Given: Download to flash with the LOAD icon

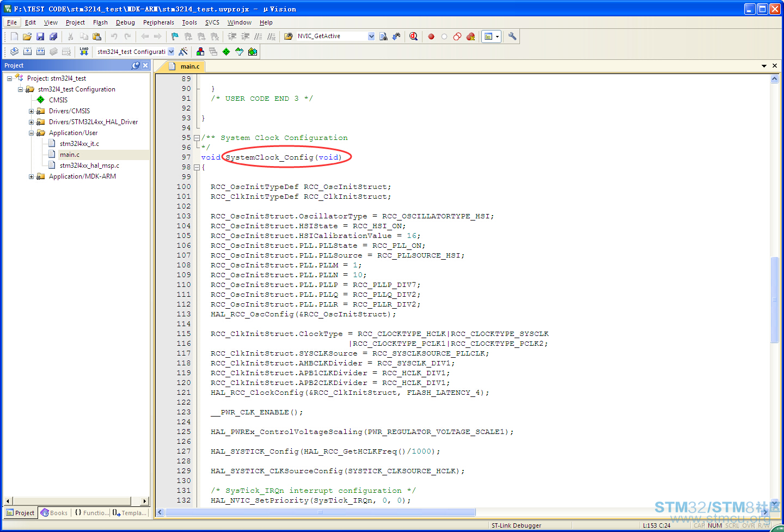Looking at the screenshot, I should click(84, 52).
